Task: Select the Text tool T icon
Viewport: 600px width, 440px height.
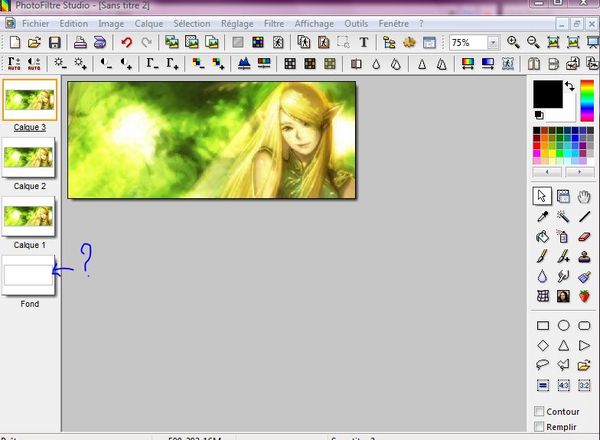Action: click(x=364, y=42)
